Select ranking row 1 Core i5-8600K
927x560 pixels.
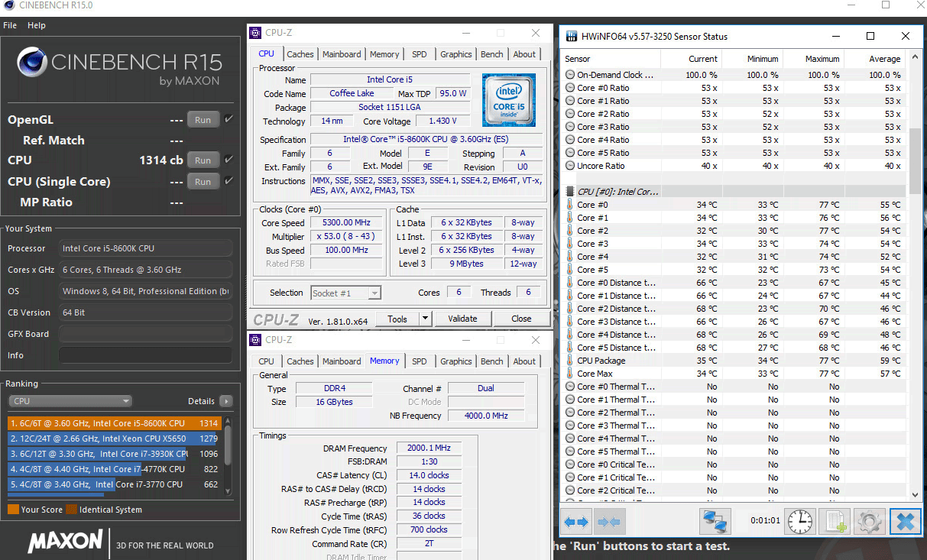click(115, 423)
